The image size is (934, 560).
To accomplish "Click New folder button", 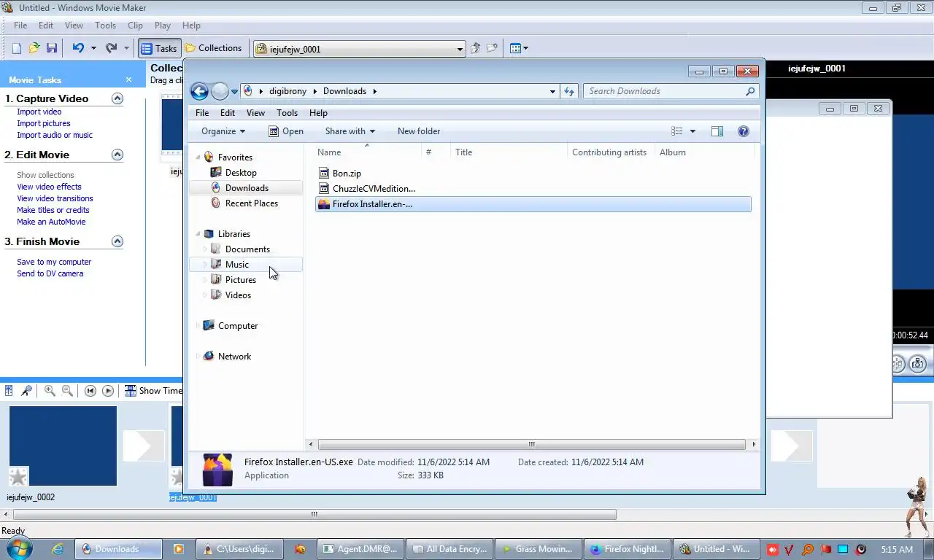I will tap(419, 131).
